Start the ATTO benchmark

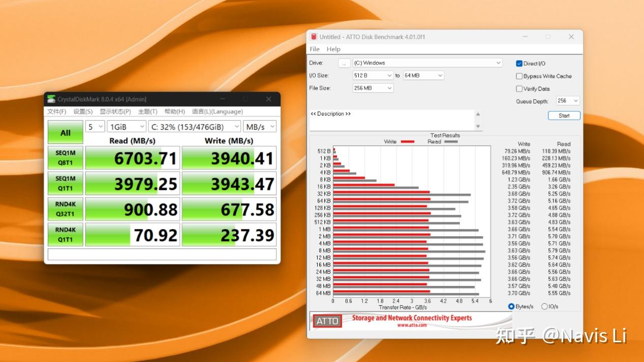(564, 116)
